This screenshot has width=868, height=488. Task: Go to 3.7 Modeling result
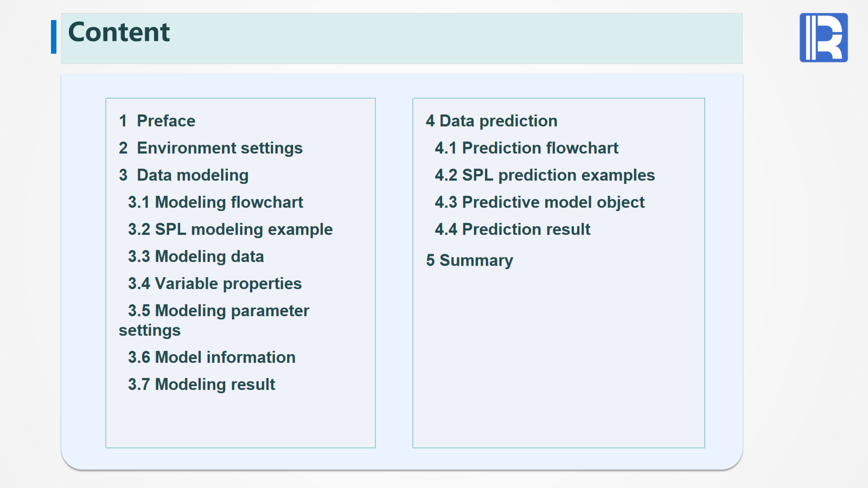tap(201, 384)
